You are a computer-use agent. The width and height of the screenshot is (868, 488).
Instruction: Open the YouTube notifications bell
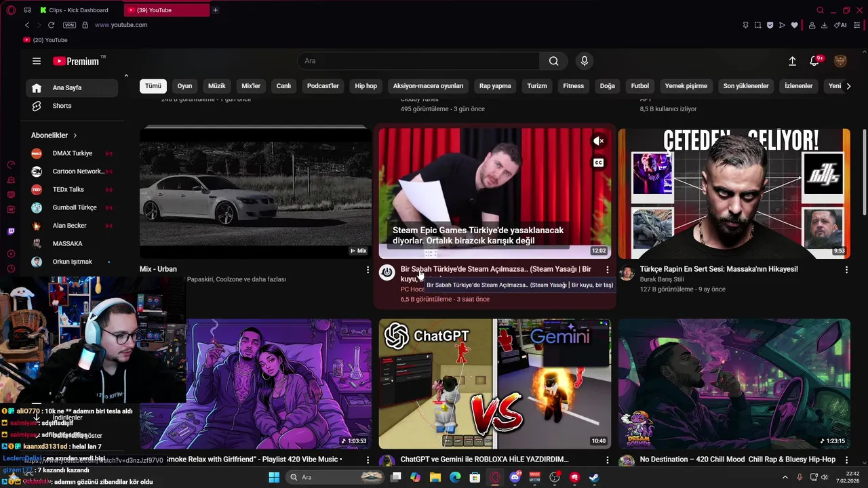814,61
